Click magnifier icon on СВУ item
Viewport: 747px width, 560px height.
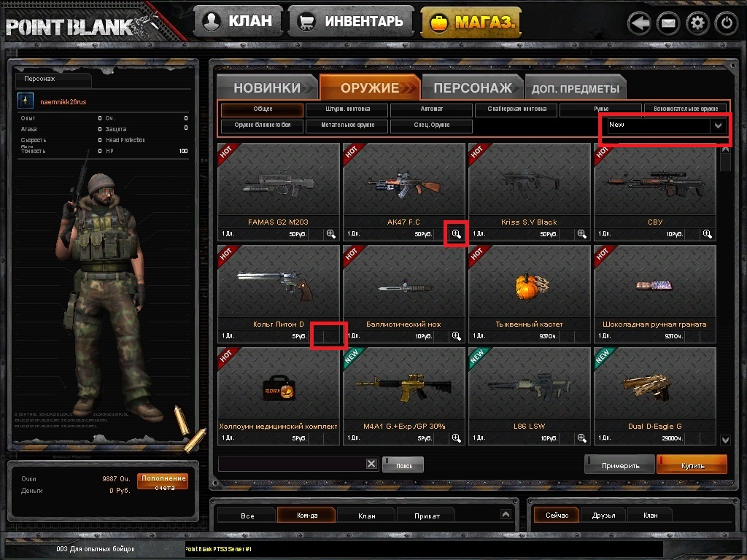click(x=708, y=234)
